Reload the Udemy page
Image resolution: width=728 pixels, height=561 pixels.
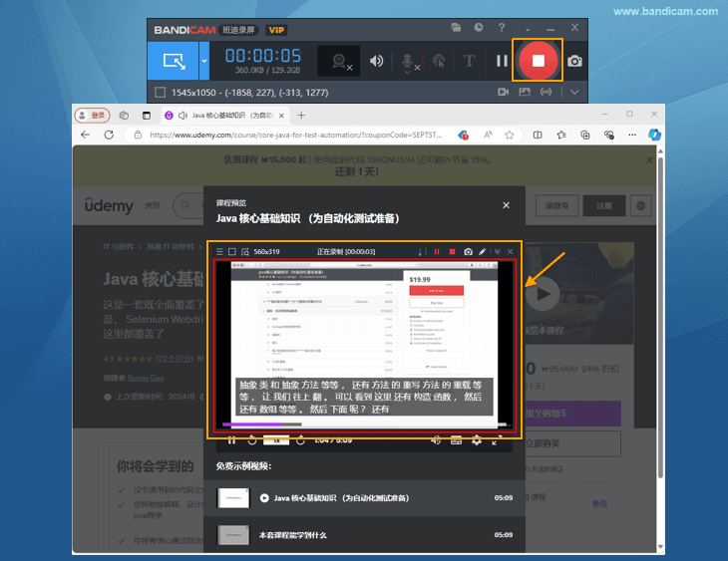click(109, 136)
